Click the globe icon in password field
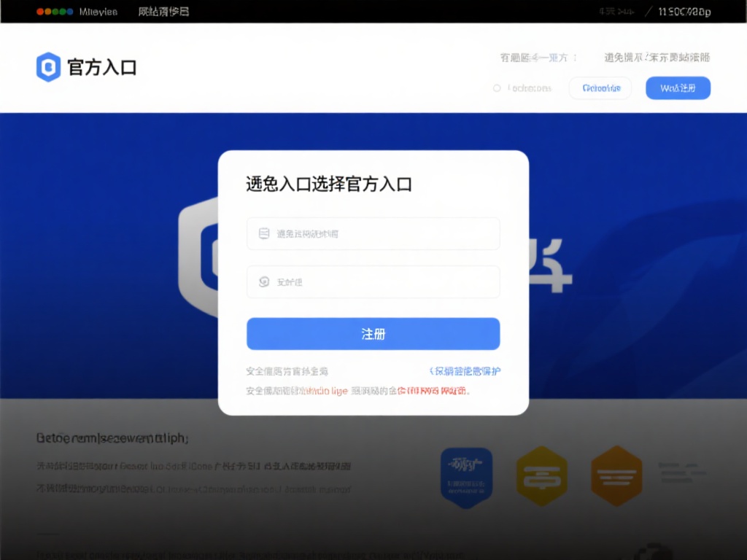 (x=265, y=281)
